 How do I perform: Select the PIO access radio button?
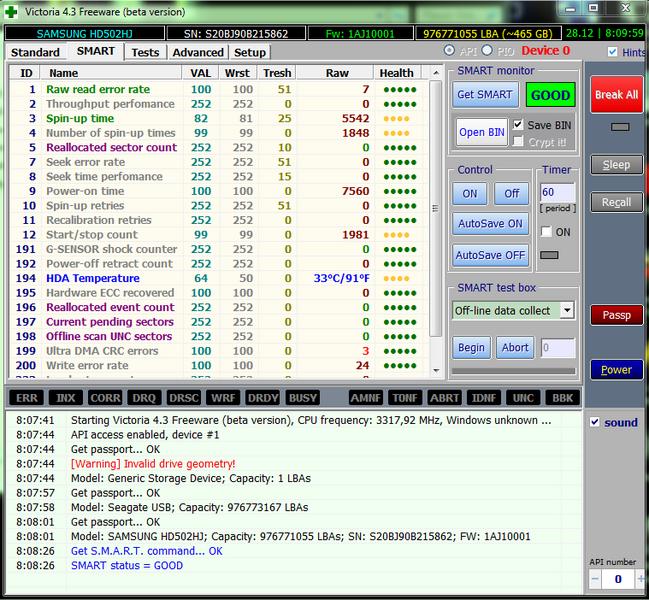click(487, 50)
